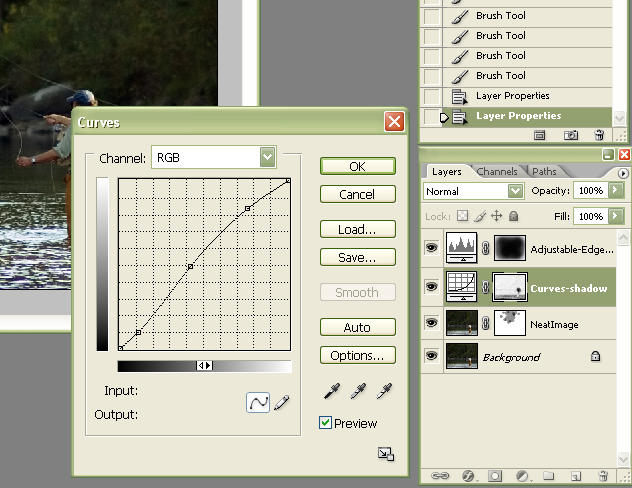Click the Load... button
This screenshot has height=488, width=632.
358,229
